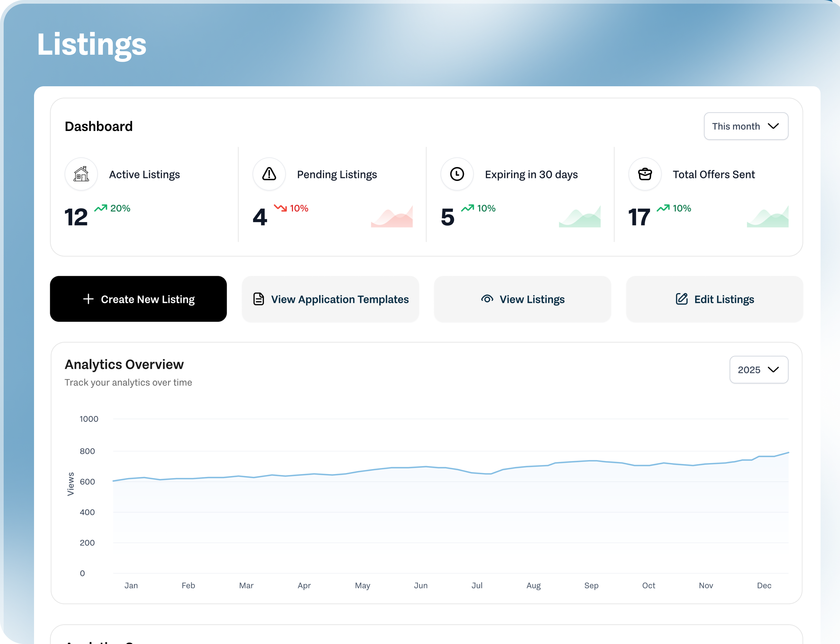Image resolution: width=840 pixels, height=644 pixels.
Task: Click the Active Listings house icon
Action: coord(81,174)
